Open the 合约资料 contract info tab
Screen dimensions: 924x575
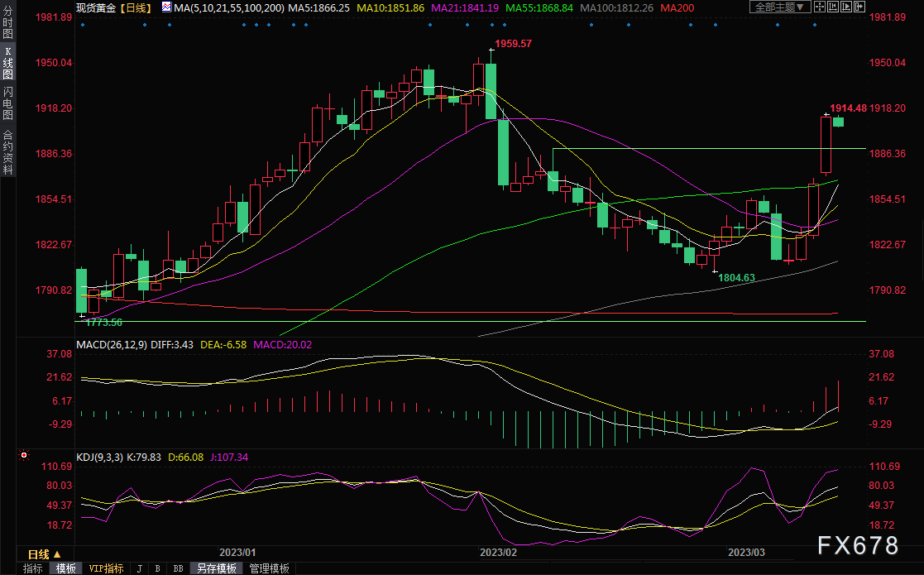7,152
